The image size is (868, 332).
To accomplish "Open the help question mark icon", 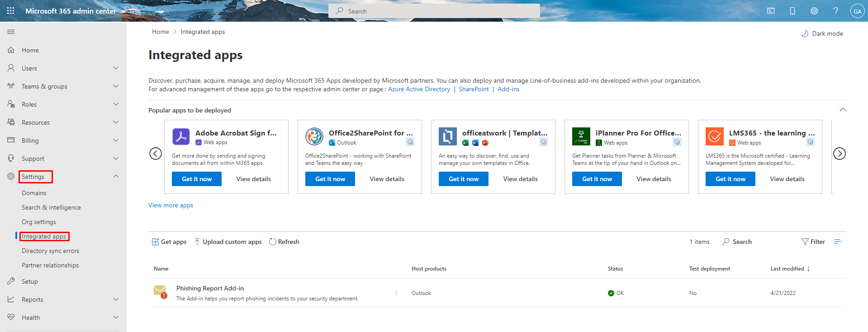I will coord(836,11).
